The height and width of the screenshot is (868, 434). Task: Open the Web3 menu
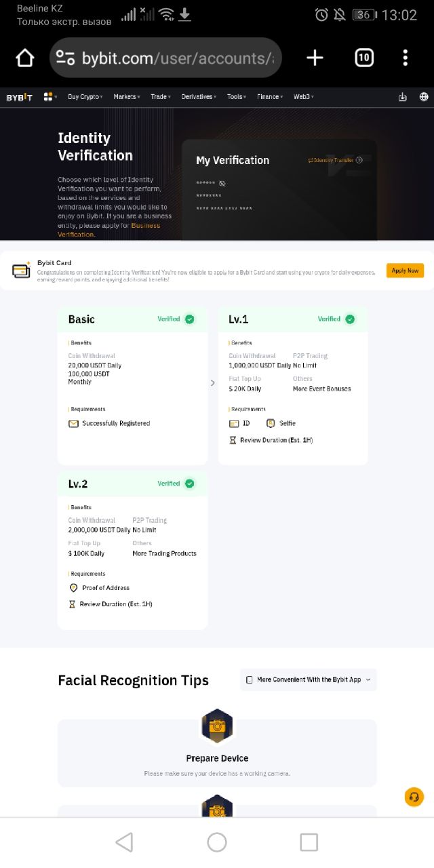pos(303,97)
